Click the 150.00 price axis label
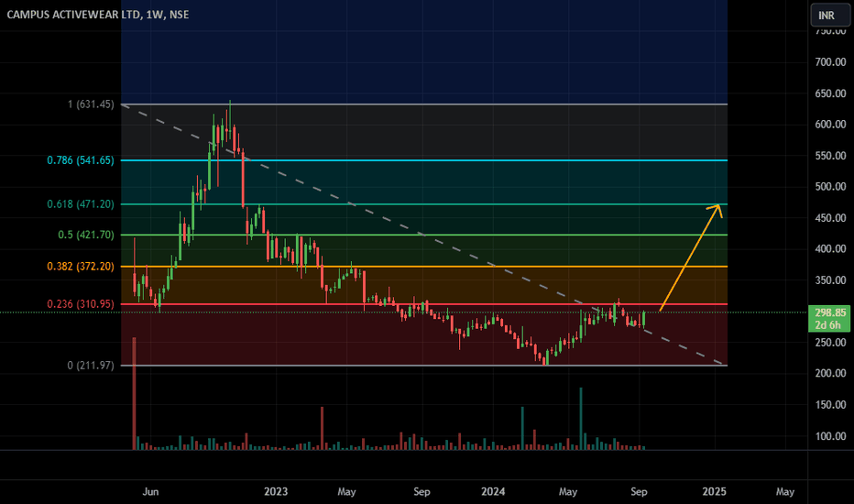854x504 pixels. tap(830, 405)
